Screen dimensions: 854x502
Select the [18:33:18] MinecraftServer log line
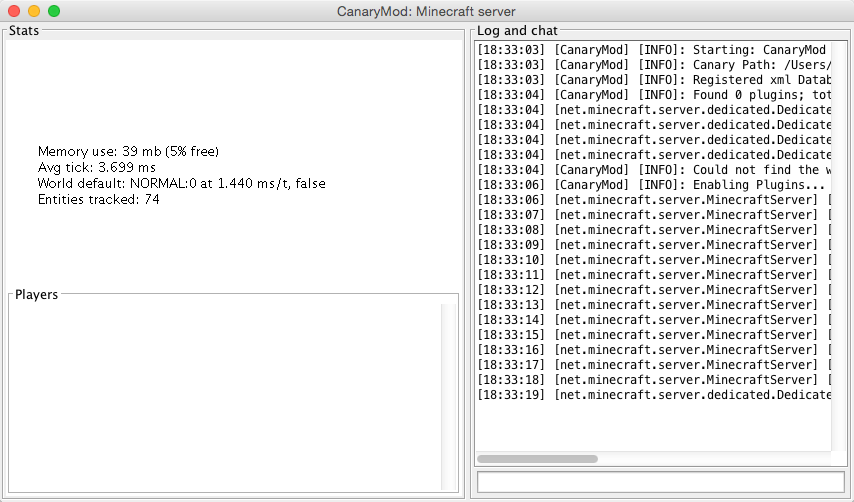pyautogui.click(x=654, y=380)
